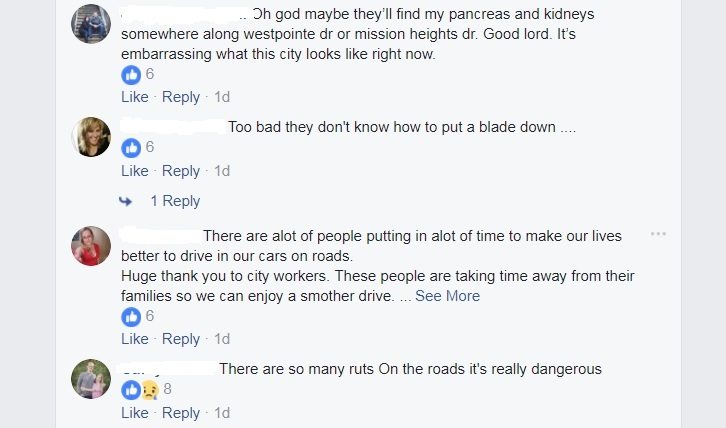Reply to the 'put a blade down' comment
This screenshot has height=428, width=726.
(x=181, y=171)
